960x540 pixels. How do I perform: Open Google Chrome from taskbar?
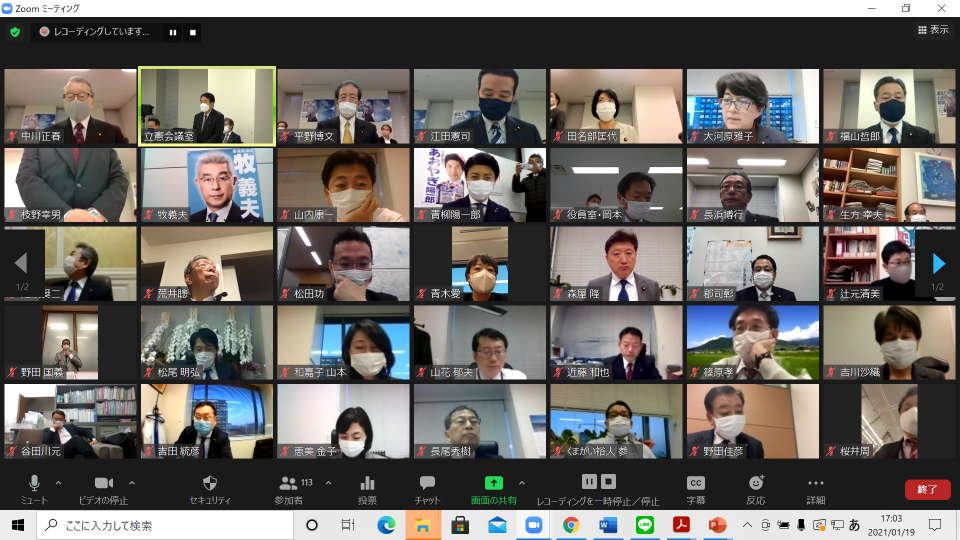571,525
